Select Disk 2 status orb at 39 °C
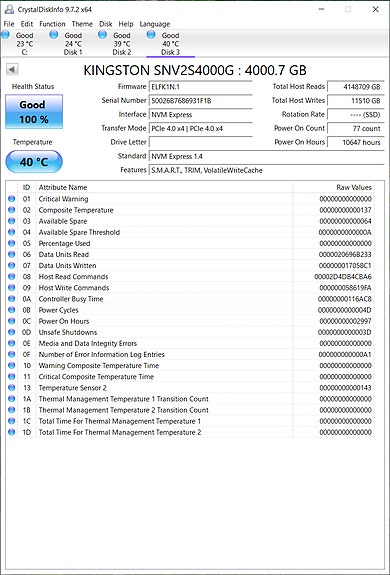This screenshot has height=575, width=390. [103, 35]
